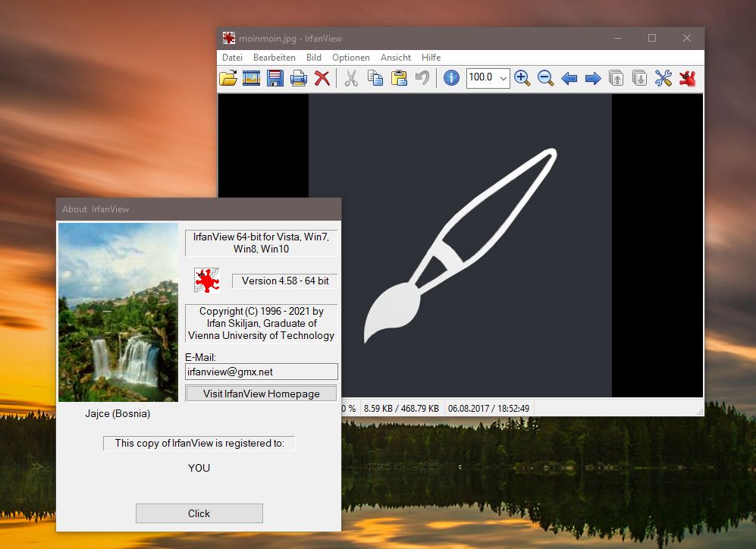Click the previous page up-arrow icon
The width and height of the screenshot is (756, 549).
click(616, 77)
